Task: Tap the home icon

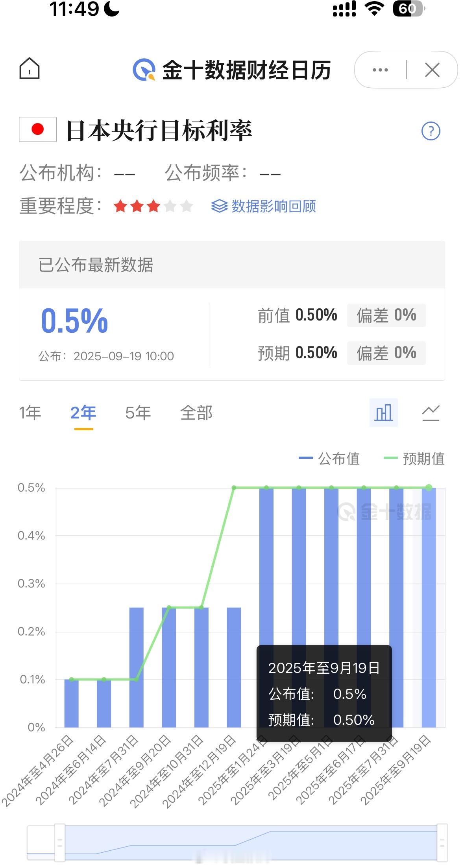Action: click(30, 68)
